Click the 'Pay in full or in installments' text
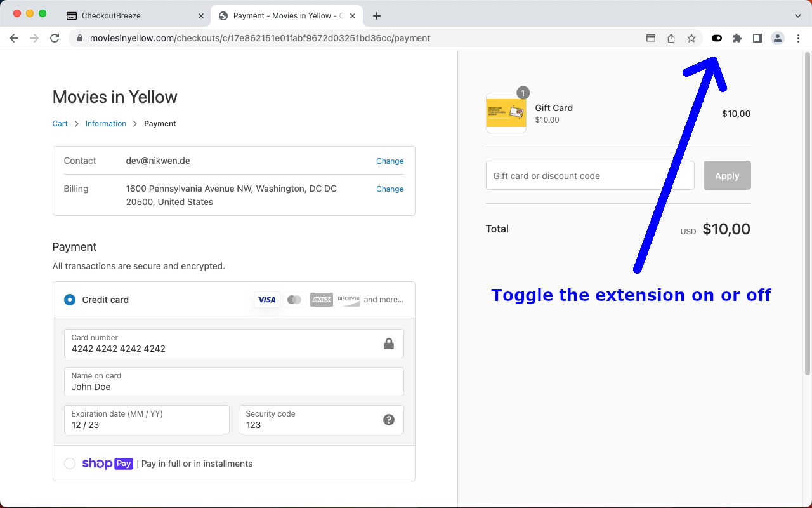The width and height of the screenshot is (812, 508). tap(197, 464)
